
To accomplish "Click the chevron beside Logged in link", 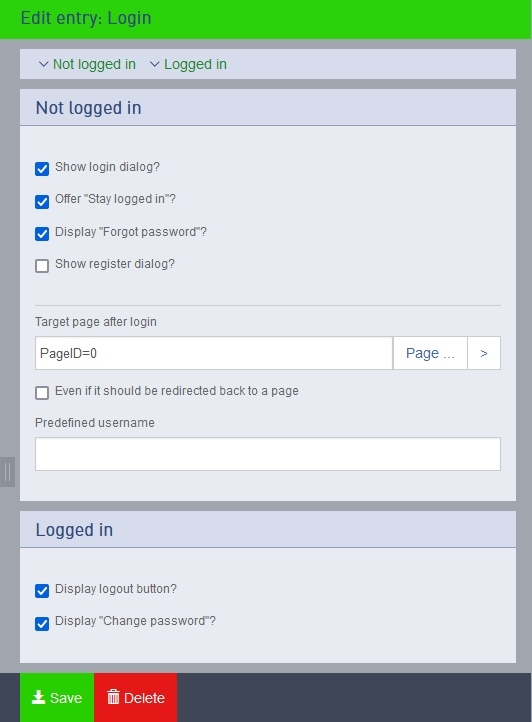I will (155, 64).
